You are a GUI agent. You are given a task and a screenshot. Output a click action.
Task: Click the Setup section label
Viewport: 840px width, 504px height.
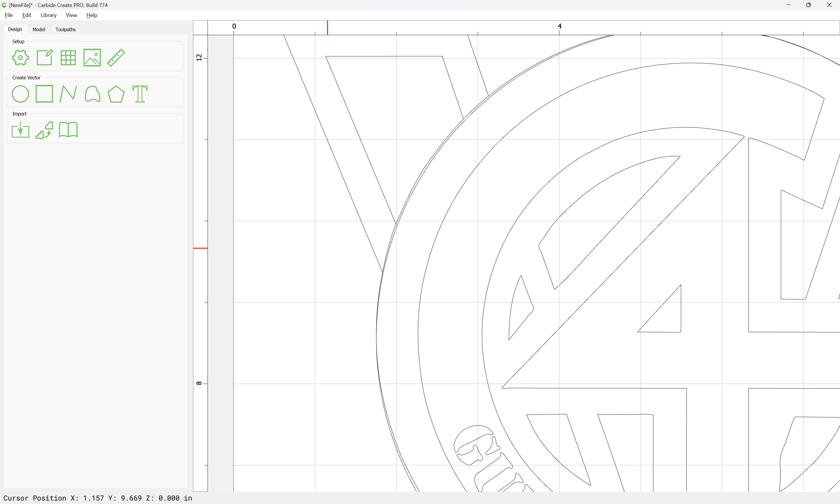coord(18,41)
